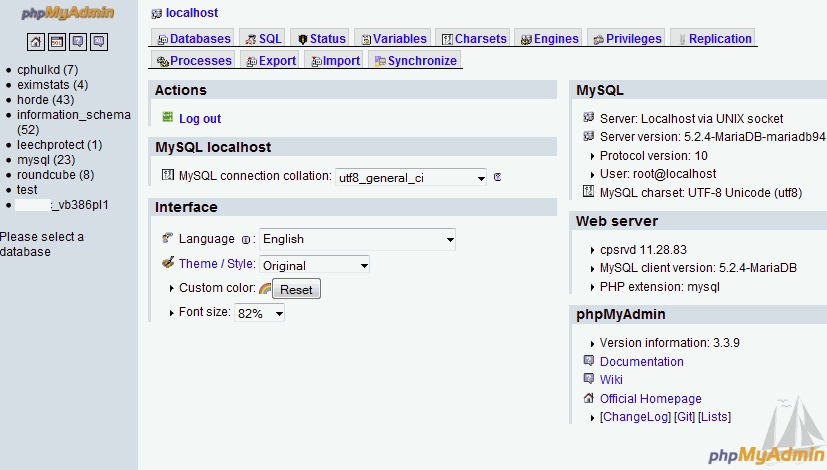Open the Replication tab
This screenshot has width=827, height=470.
tap(713, 39)
